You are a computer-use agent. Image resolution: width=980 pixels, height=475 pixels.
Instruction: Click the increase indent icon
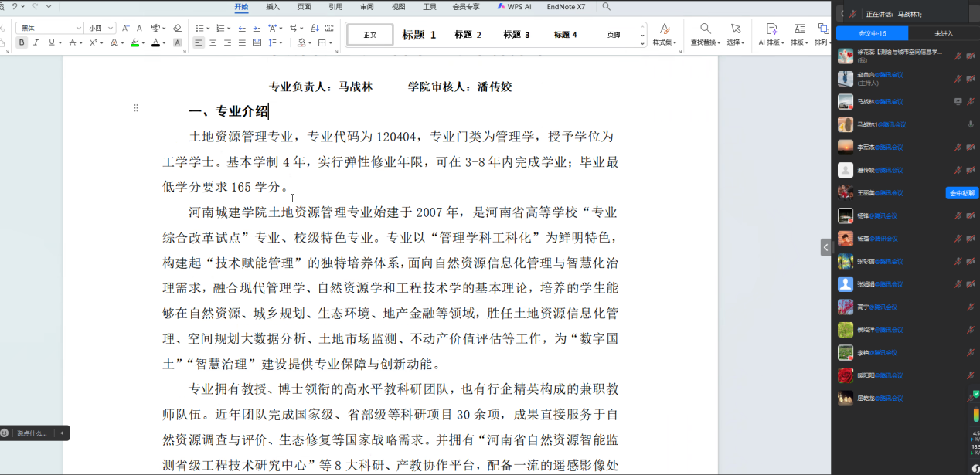[256, 28]
